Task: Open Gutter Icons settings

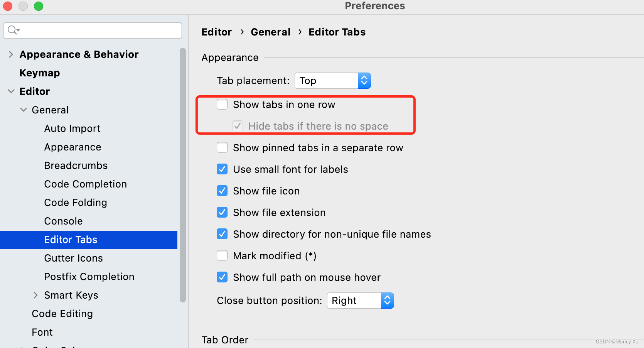Action: [x=73, y=258]
